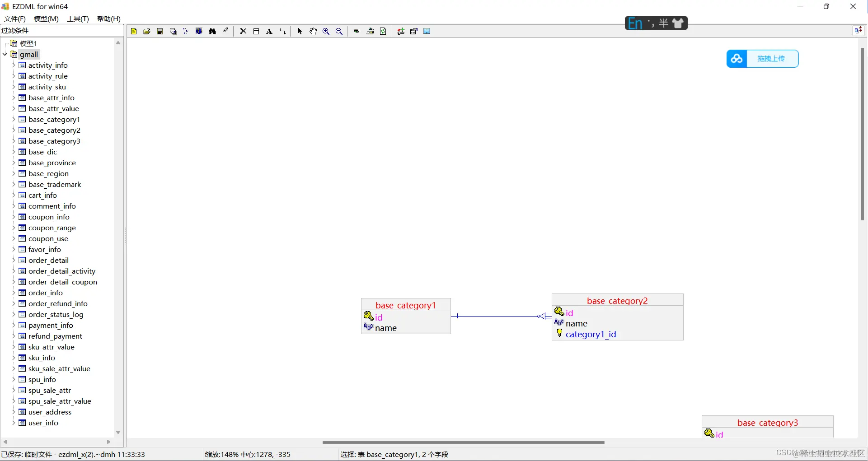Screen dimensions: 868x461
Task: Click the green refresh document icon
Action: click(x=383, y=31)
